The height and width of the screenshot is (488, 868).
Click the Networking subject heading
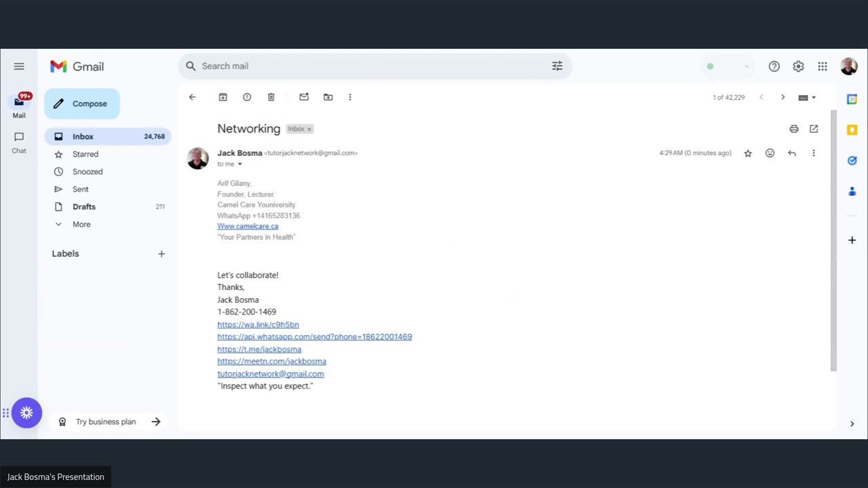(249, 129)
